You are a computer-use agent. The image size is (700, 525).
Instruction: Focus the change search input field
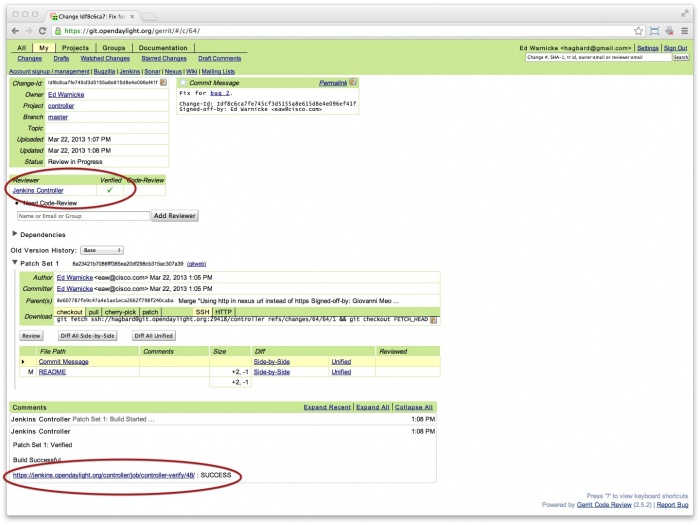[598, 57]
